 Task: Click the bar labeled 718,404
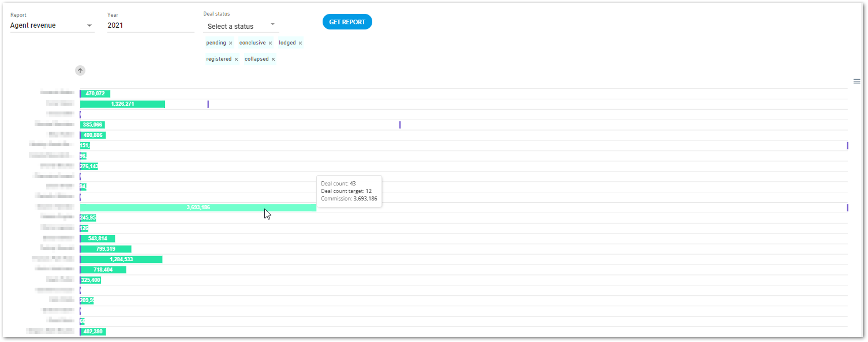click(103, 270)
